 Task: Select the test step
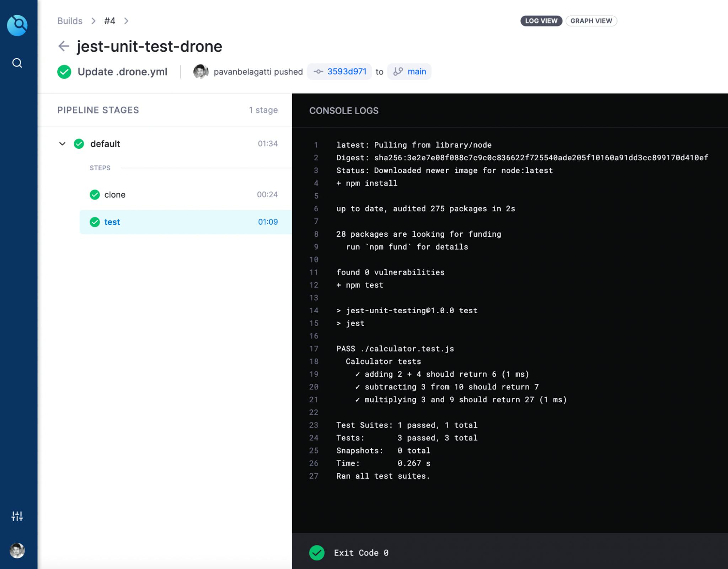[x=112, y=222]
